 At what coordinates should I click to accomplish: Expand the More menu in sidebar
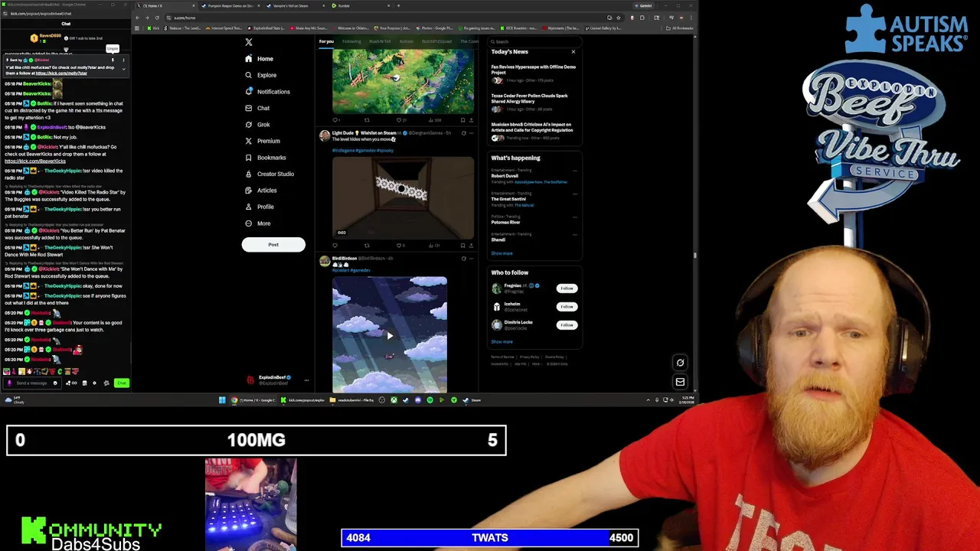[x=257, y=223]
